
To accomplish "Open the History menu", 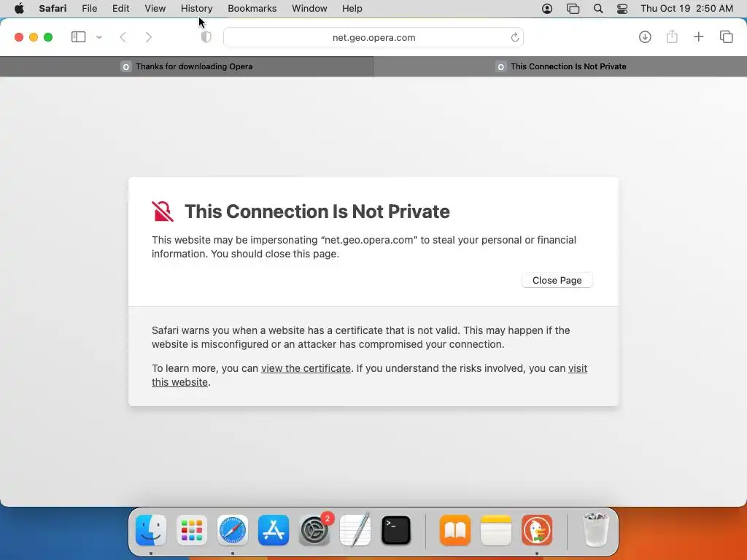I will point(196,9).
